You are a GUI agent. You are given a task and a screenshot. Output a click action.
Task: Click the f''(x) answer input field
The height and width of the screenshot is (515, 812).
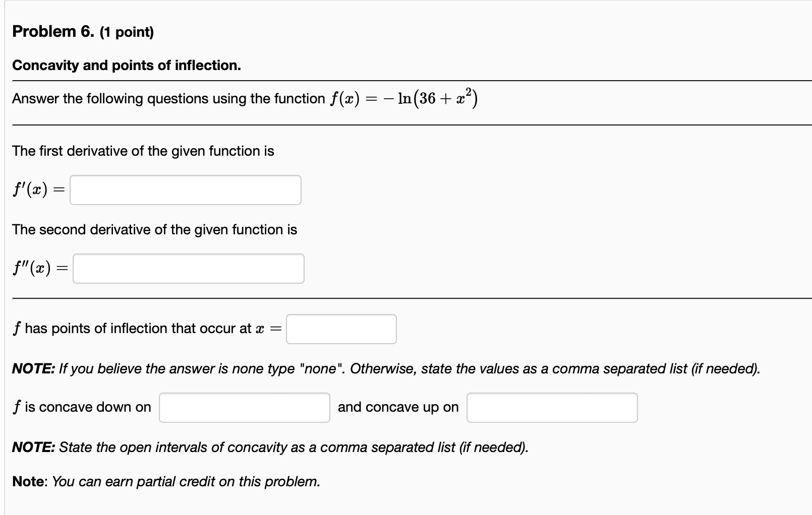tap(188, 269)
